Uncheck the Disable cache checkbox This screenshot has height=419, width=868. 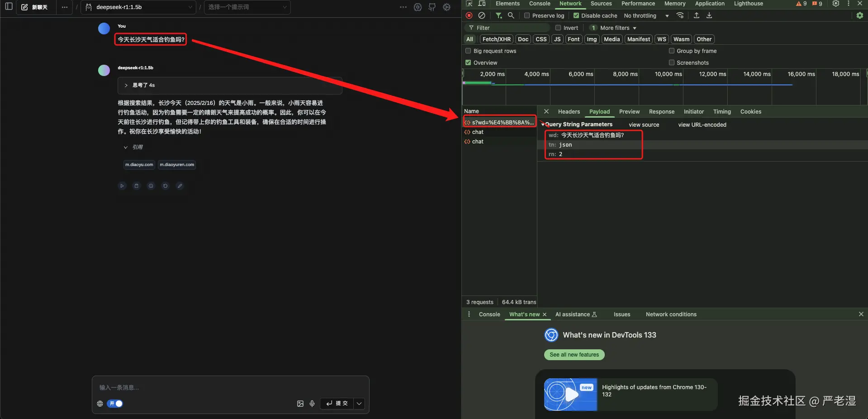click(576, 15)
